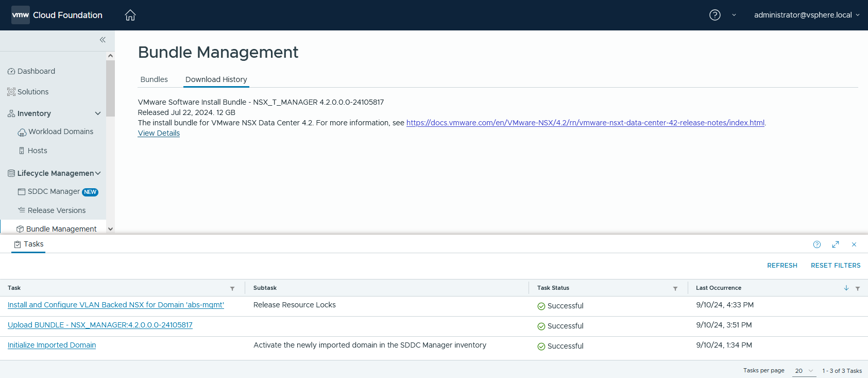Switch to the Bundles tab
Screen dimensions: 868x378
pyautogui.click(x=154, y=79)
